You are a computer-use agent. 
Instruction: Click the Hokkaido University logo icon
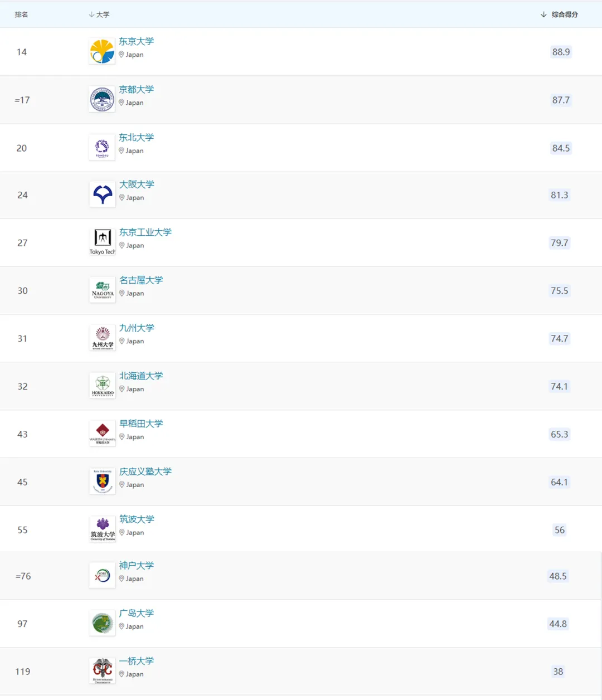click(103, 386)
